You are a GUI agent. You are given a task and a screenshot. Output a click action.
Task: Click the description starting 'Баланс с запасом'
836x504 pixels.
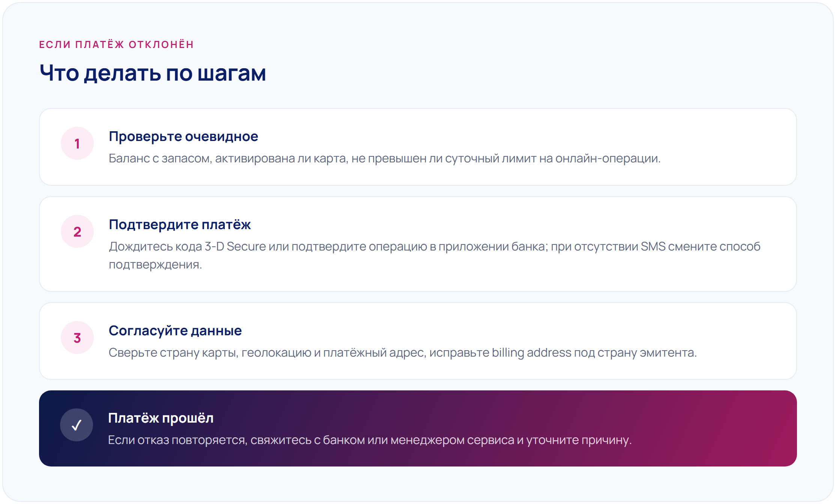[x=385, y=158]
